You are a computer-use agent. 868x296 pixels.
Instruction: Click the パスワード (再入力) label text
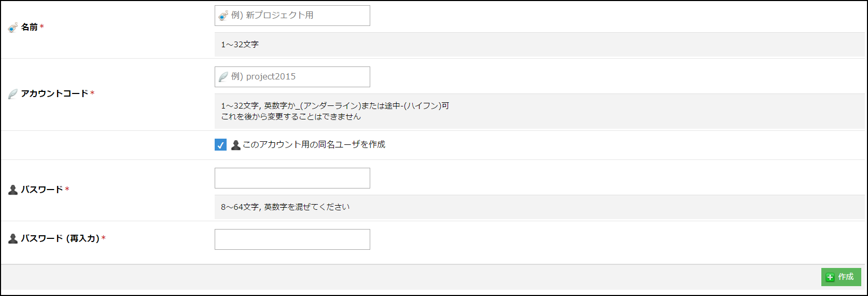[x=60, y=239]
